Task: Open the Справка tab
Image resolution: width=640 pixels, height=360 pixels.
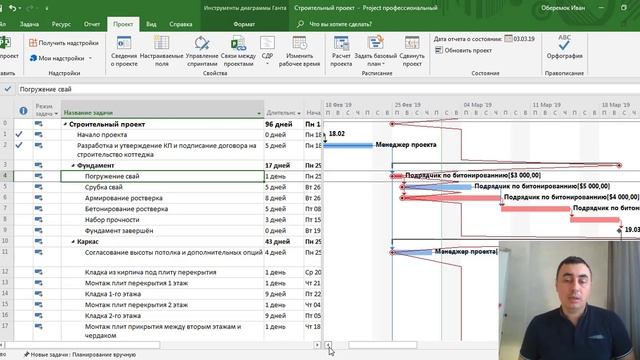Action: pyautogui.click(x=181, y=24)
